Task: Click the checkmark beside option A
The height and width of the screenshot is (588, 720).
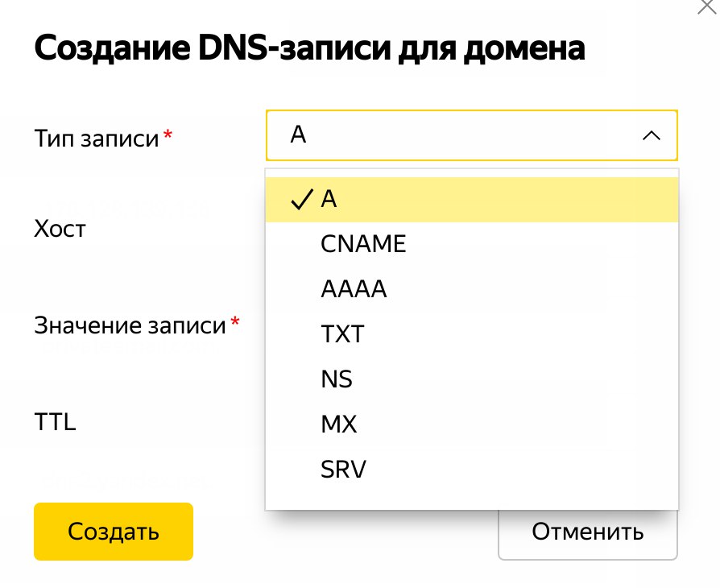Action: (x=302, y=200)
